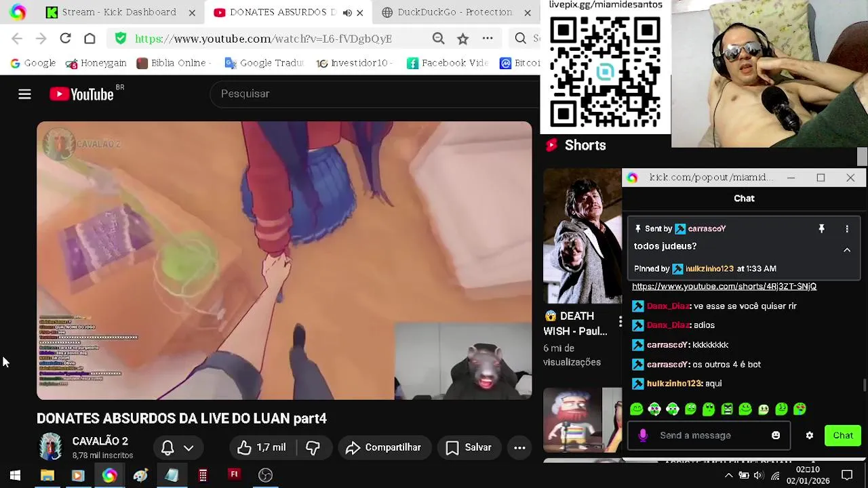This screenshot has height=488, width=868.
Task: Open File Explorer from taskbar
Action: click(x=47, y=476)
